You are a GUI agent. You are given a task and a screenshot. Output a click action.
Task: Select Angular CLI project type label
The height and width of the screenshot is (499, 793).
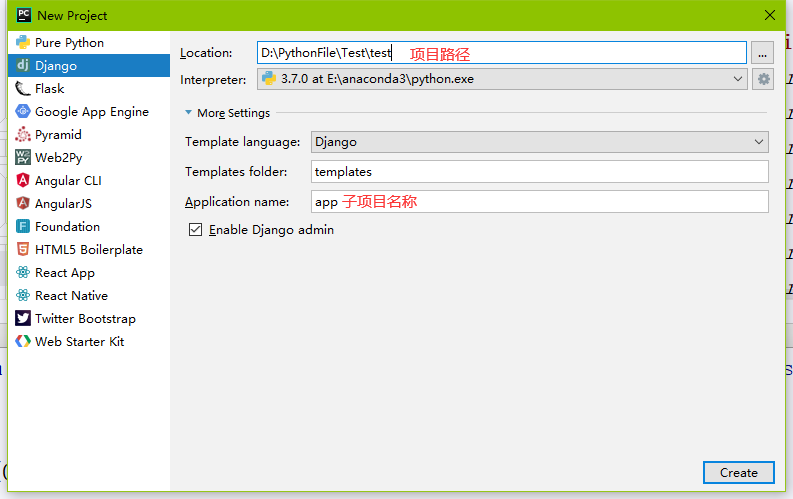click(x=68, y=180)
